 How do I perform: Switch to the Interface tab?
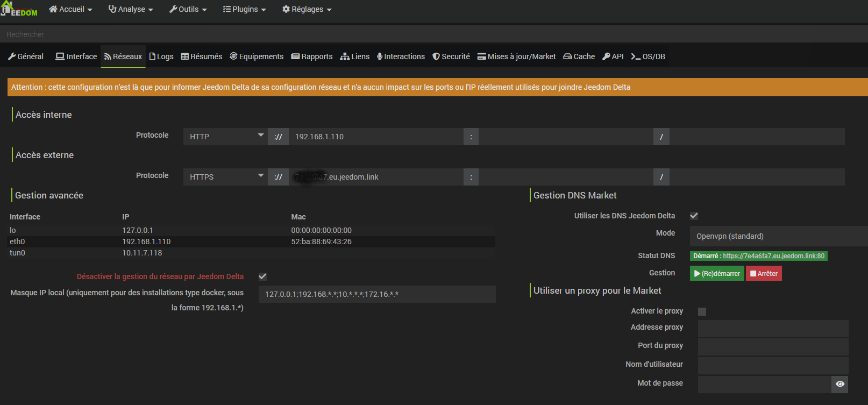coord(76,56)
